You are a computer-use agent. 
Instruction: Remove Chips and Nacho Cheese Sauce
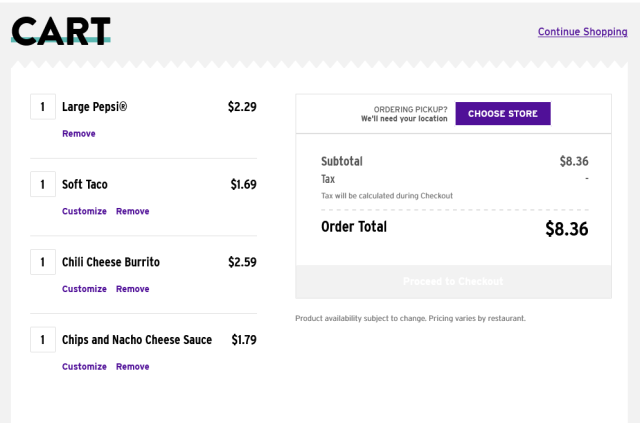pyautogui.click(x=133, y=366)
